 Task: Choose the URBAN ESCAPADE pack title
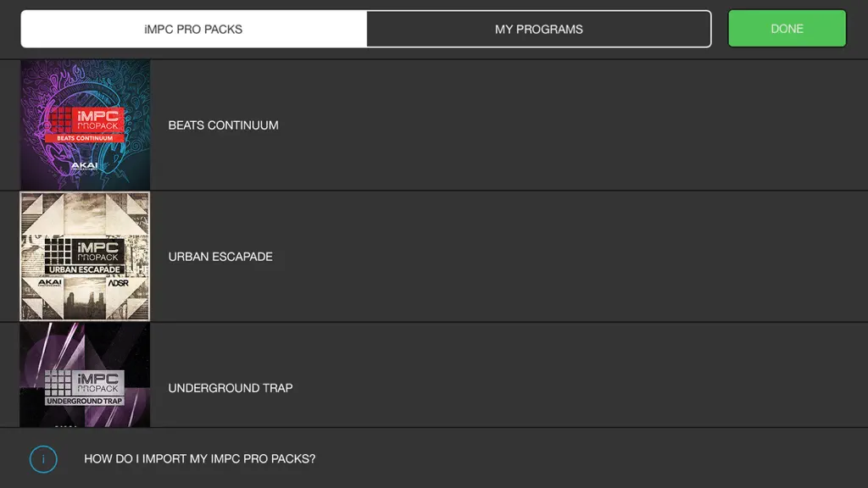tap(220, 257)
